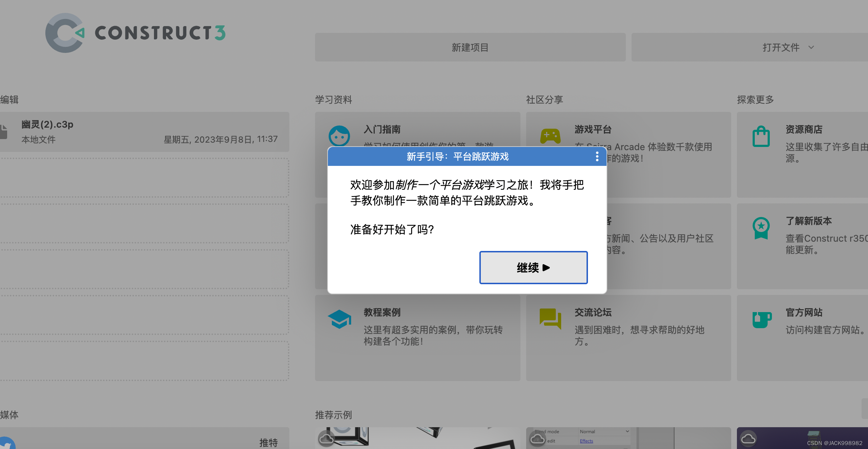This screenshot has height=449, width=868.
Task: Click the 游戏平台 card title
Action: coord(593,129)
